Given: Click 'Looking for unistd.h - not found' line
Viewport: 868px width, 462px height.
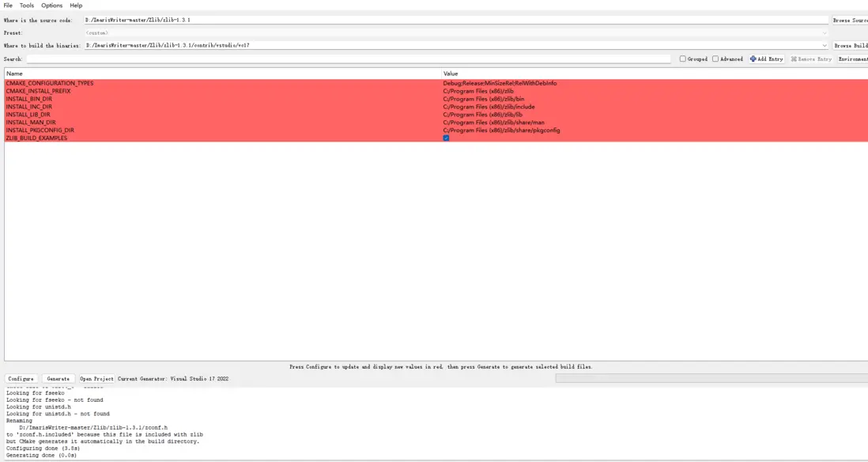Looking at the screenshot, I should 58,414.
